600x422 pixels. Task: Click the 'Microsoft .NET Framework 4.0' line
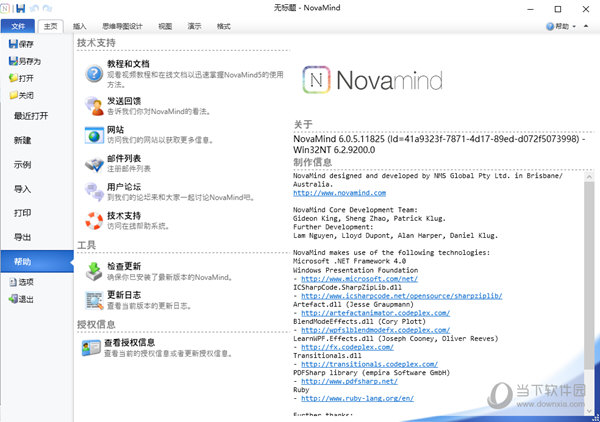click(349, 261)
